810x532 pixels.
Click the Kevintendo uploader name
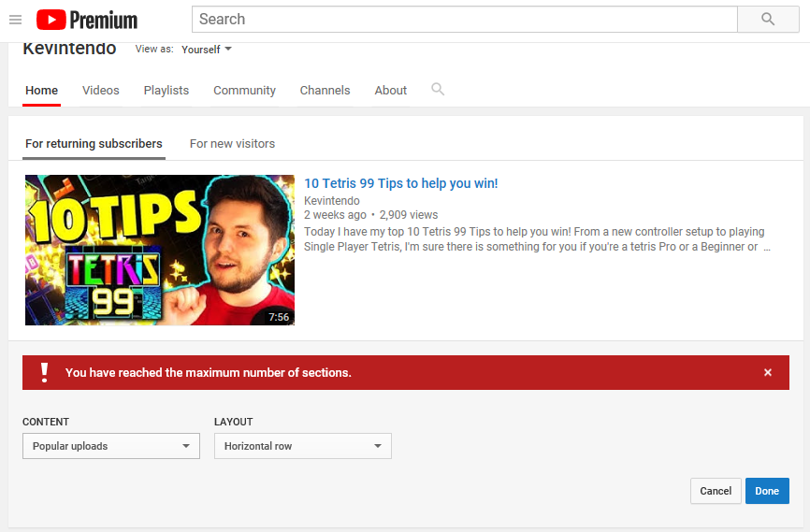(x=332, y=200)
